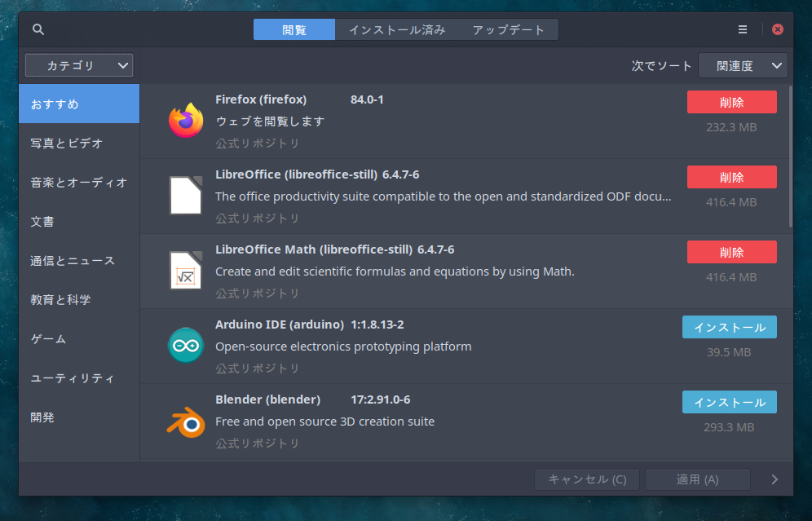The image size is (812, 521).
Task: Click the Blender logo icon
Action: 186,422
